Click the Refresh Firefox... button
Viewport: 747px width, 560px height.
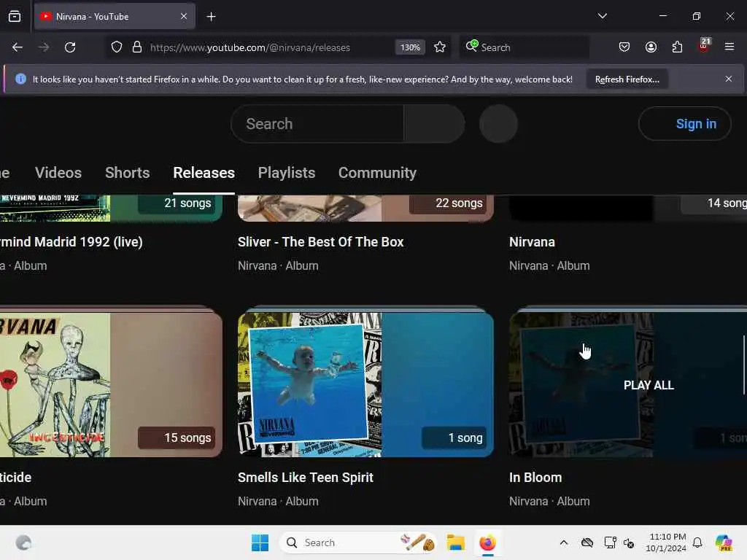627,79
